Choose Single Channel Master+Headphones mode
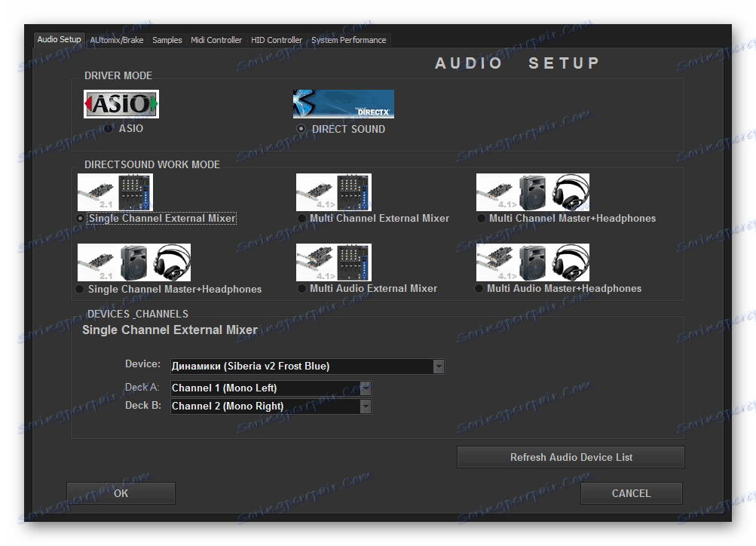The height and width of the screenshot is (546, 756). 80,289
